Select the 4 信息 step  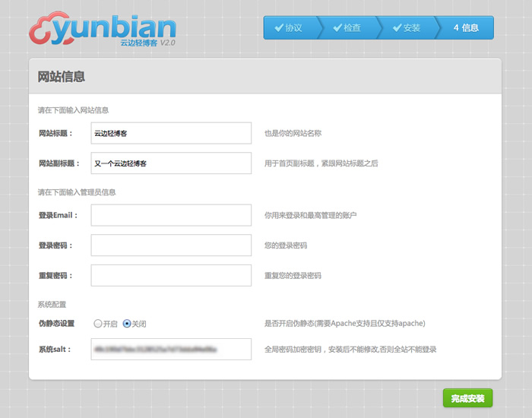click(467, 27)
